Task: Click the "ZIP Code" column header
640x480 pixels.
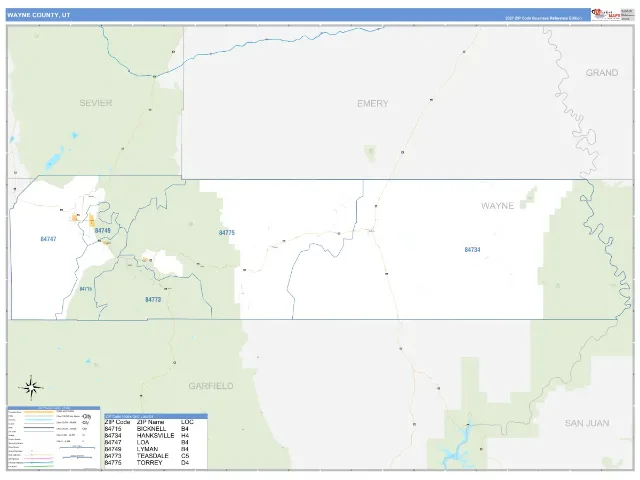Action: tap(117, 422)
